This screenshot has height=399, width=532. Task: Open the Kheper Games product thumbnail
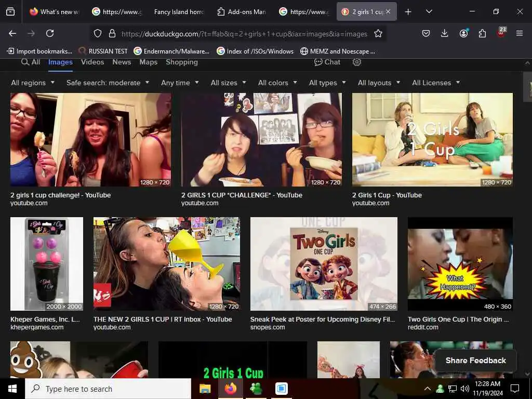pyautogui.click(x=47, y=263)
